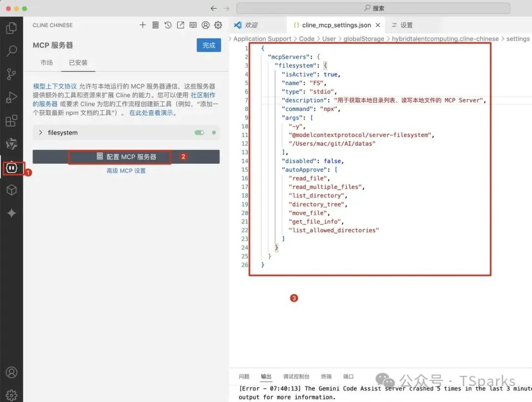Disable the filesystem MCP server toggle
This screenshot has height=402, width=532.
point(199,132)
